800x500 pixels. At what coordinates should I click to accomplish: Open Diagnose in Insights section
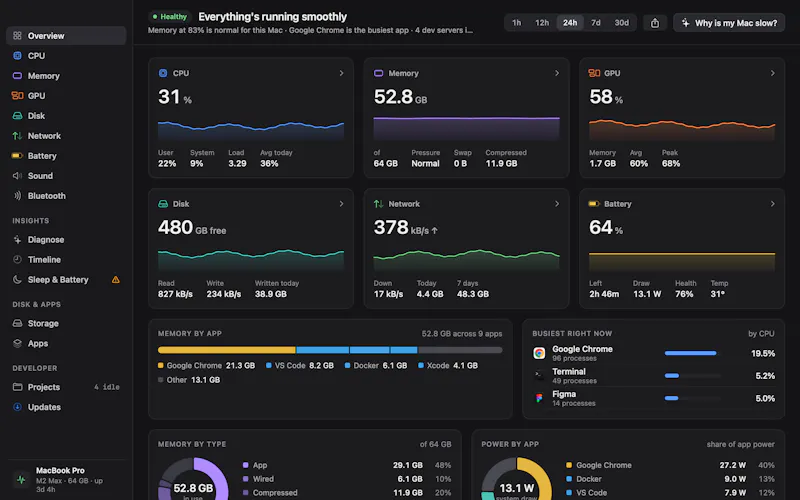pyautogui.click(x=66, y=239)
